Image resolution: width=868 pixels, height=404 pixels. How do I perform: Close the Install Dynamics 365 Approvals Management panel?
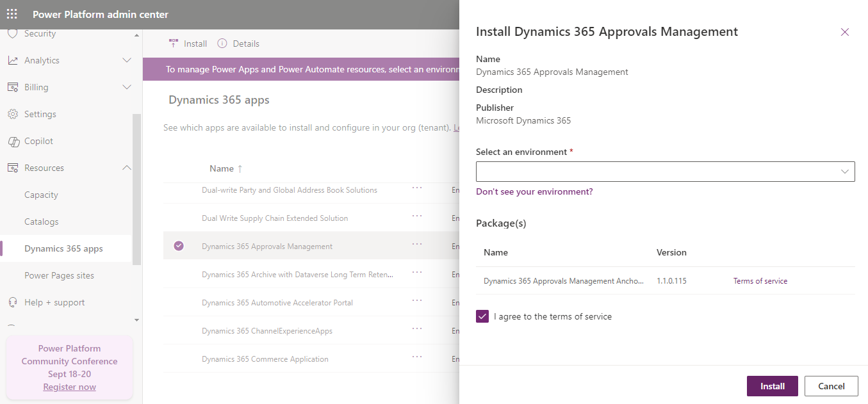coord(844,31)
